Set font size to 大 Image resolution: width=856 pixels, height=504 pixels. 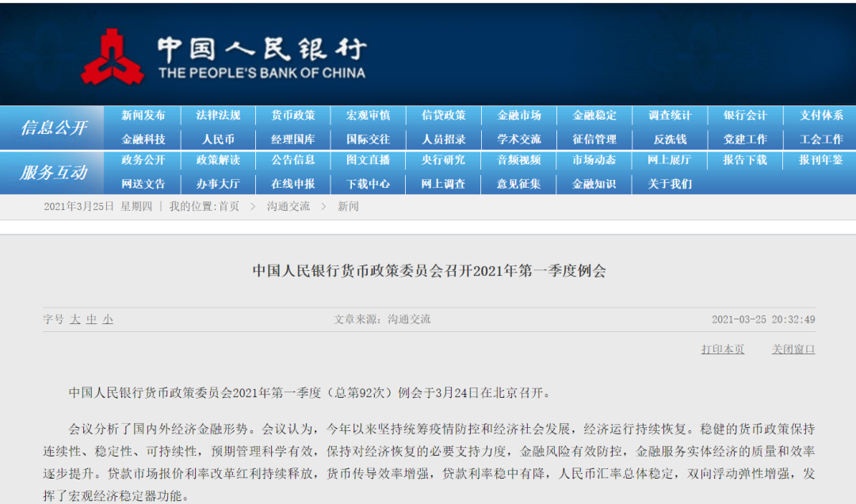pyautogui.click(x=75, y=319)
